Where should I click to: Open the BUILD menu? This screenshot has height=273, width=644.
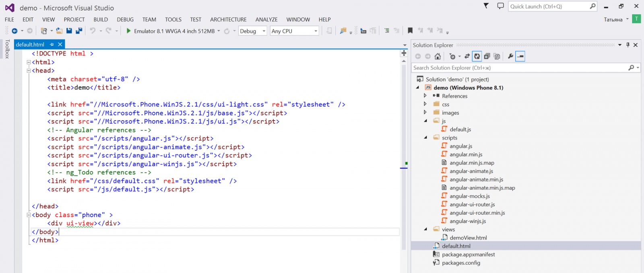click(x=101, y=19)
